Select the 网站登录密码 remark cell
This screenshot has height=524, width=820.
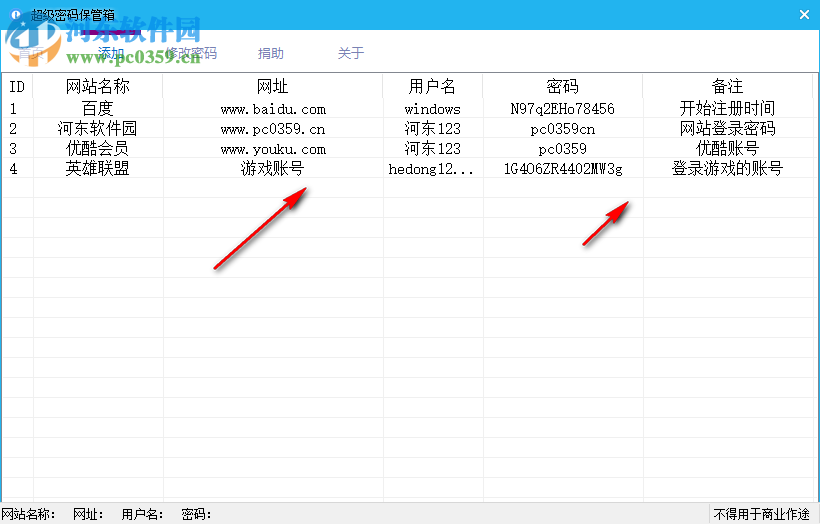point(727,129)
